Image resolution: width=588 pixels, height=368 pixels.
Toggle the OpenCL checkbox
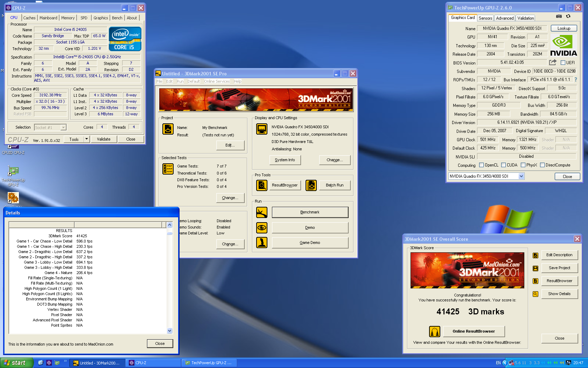[481, 165]
